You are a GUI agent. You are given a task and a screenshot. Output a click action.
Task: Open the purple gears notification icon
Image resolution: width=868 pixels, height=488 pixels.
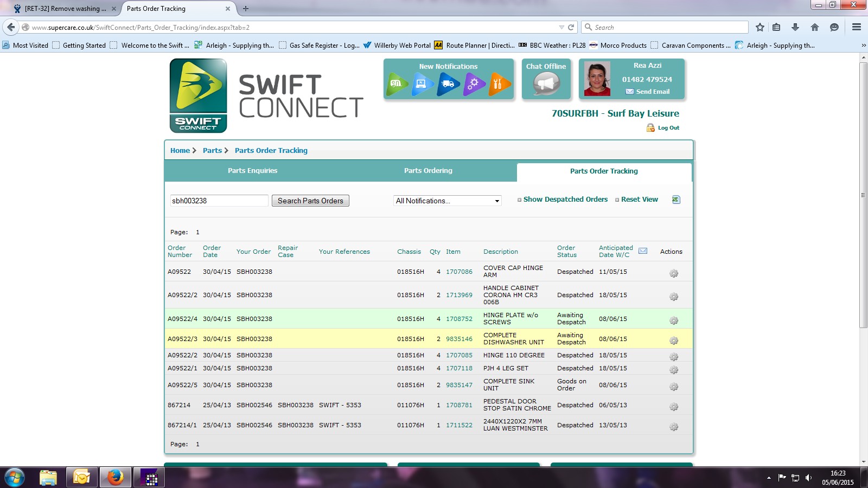(x=474, y=84)
